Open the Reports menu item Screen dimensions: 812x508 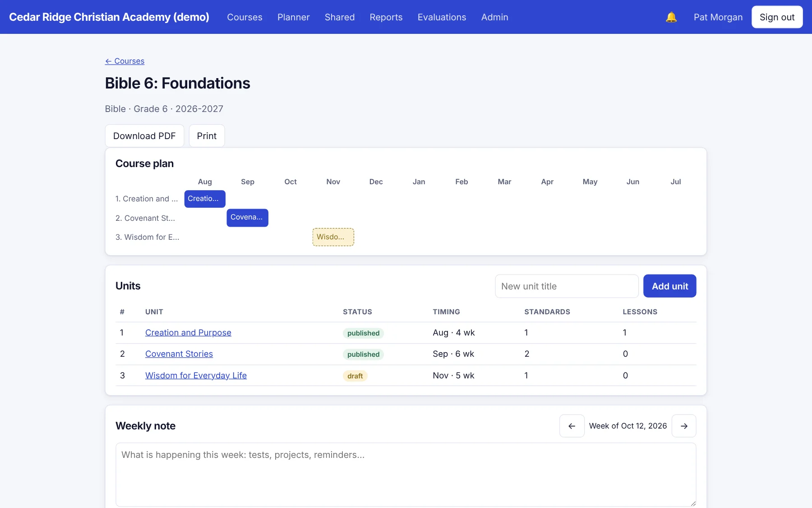[386, 17]
